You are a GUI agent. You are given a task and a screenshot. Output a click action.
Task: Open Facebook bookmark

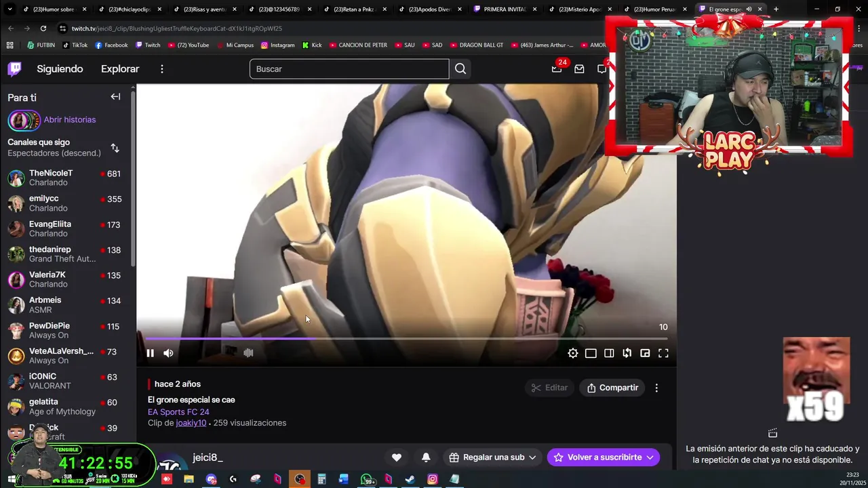point(111,45)
